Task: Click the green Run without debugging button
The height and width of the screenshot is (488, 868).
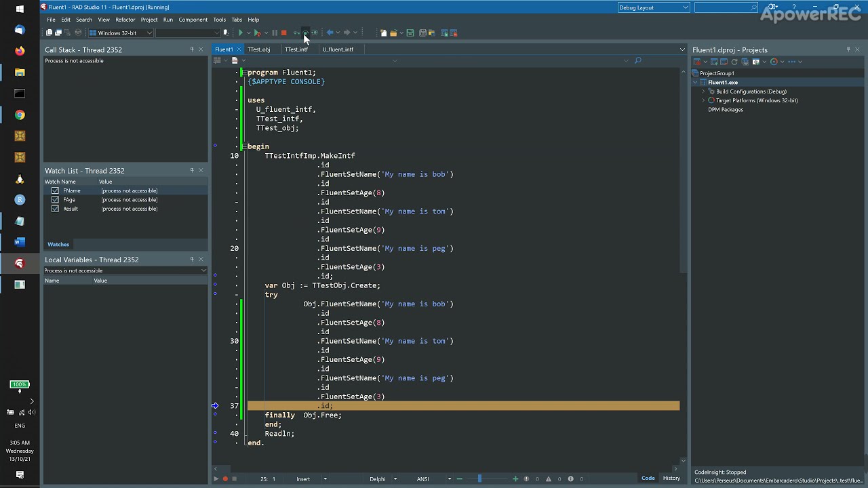Action: (x=240, y=33)
